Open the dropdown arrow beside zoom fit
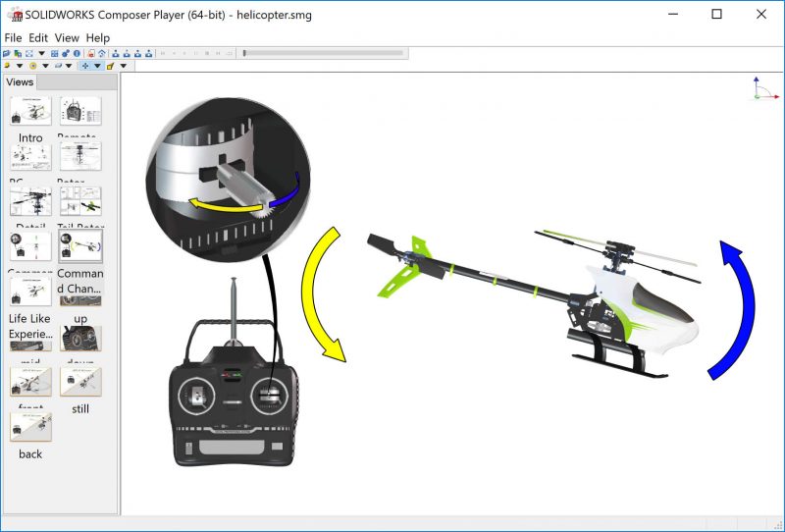The height and width of the screenshot is (532, 785). point(41,54)
